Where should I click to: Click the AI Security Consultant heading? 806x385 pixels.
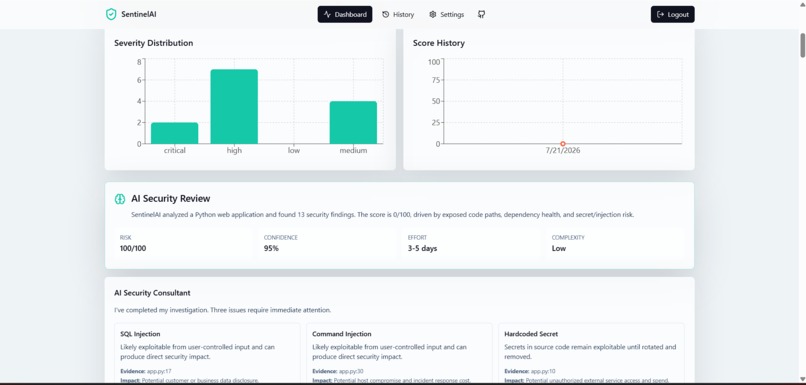pyautogui.click(x=152, y=293)
